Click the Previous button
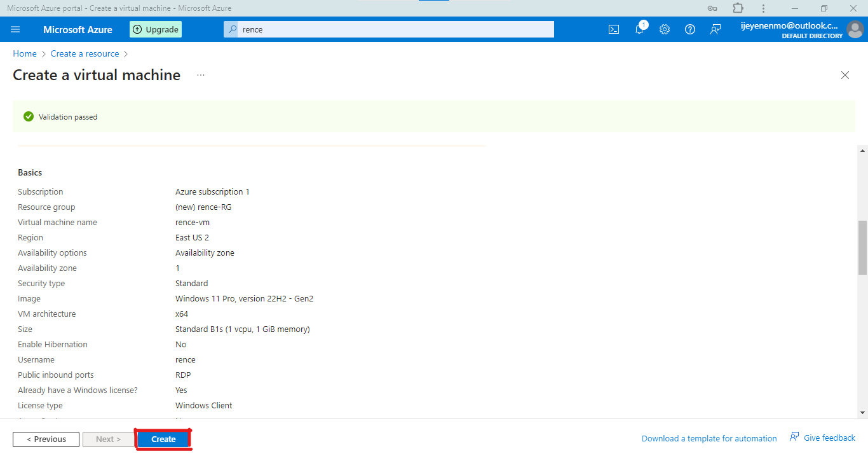868x463 pixels. click(46, 439)
